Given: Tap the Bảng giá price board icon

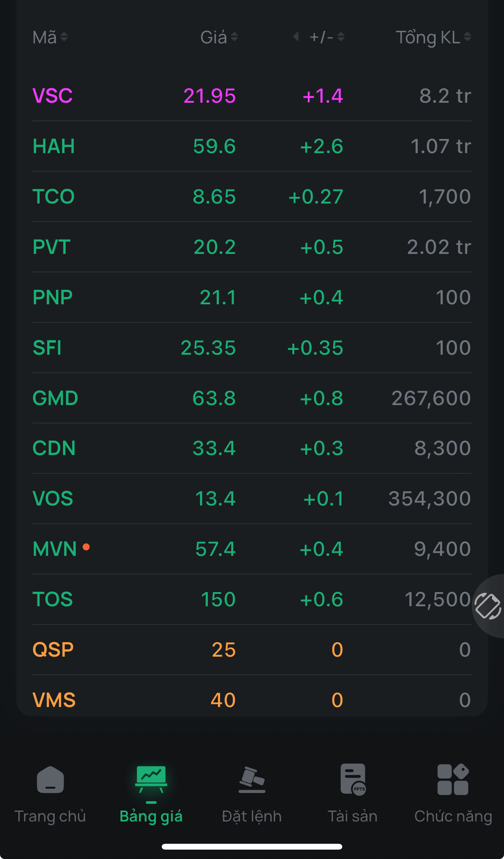Looking at the screenshot, I should 151,779.
